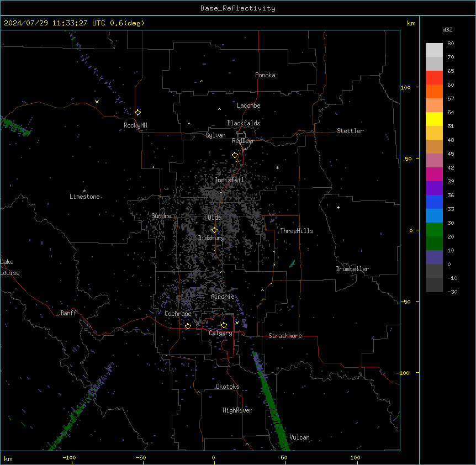Click the -100 tick on horizontal axis

tap(69, 457)
